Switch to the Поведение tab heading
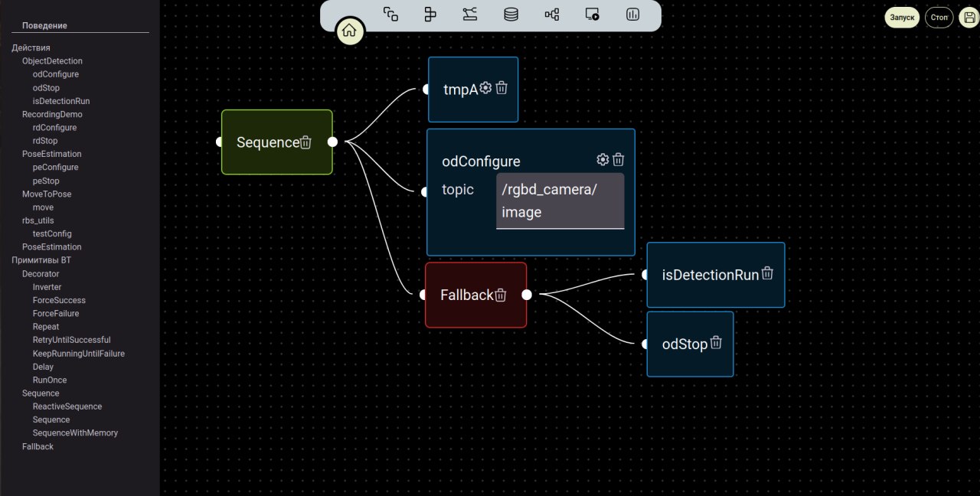Viewport: 980px width, 496px height. [44, 26]
